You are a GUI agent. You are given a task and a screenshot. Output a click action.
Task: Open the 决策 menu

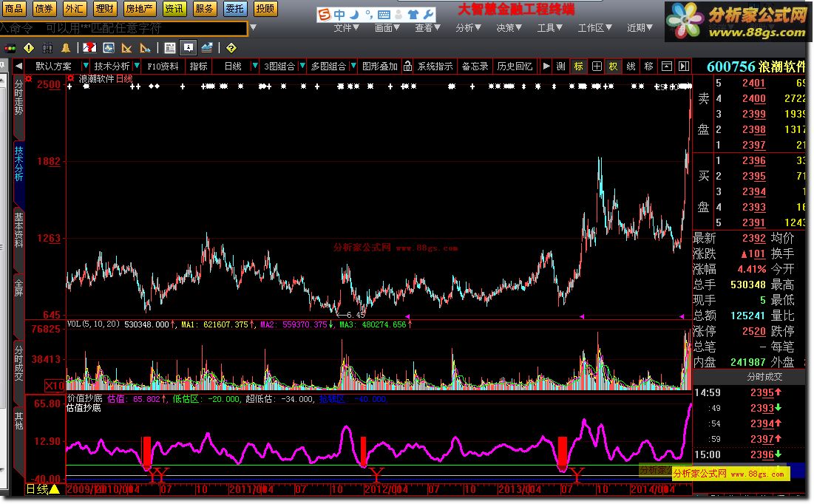click(509, 27)
